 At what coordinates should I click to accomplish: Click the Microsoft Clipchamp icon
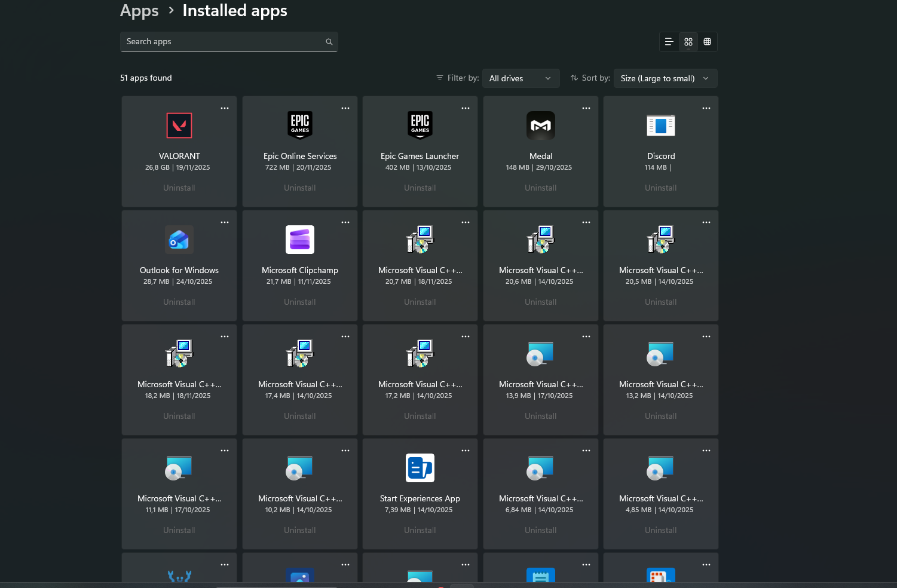tap(300, 240)
